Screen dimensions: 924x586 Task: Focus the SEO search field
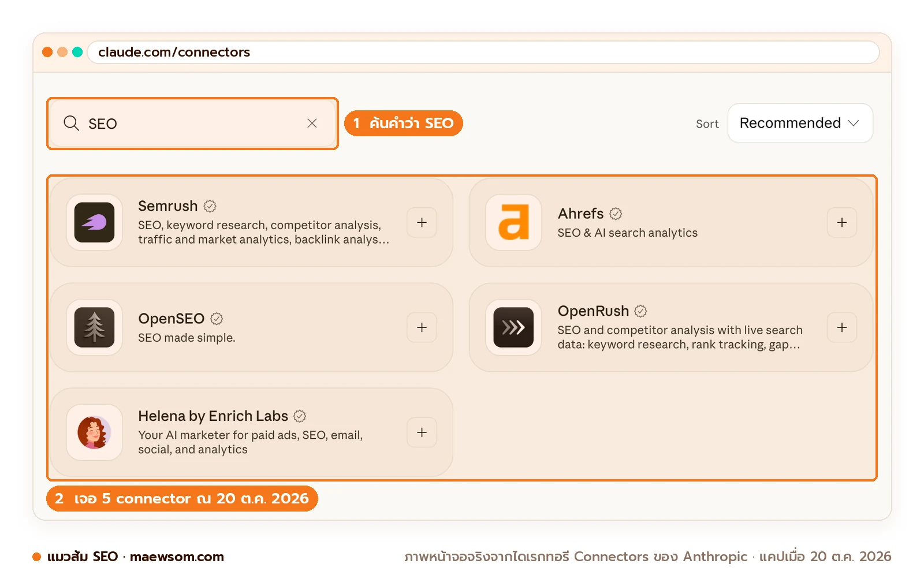[192, 124]
